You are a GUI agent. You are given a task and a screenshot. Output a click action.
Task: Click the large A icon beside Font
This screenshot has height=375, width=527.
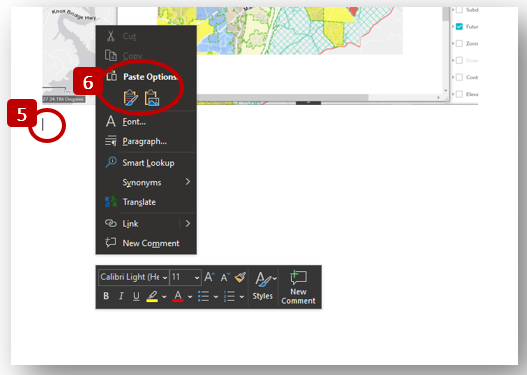[111, 121]
